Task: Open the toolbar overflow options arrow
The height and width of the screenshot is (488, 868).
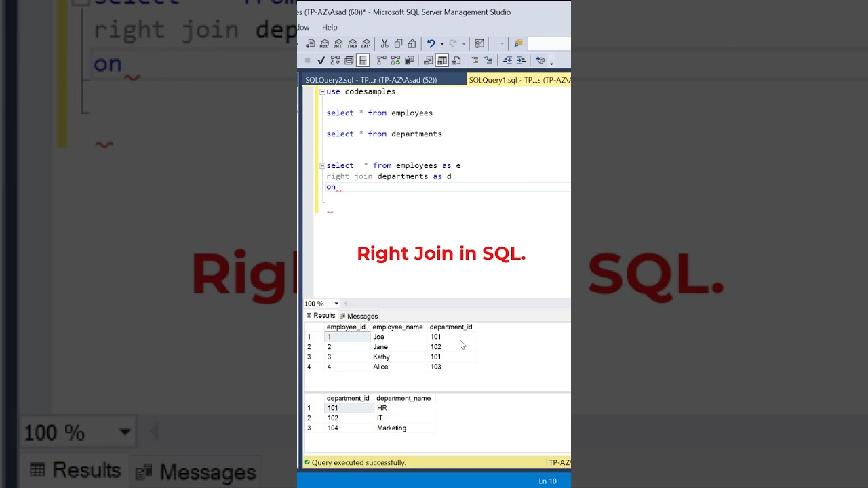Action: click(551, 62)
